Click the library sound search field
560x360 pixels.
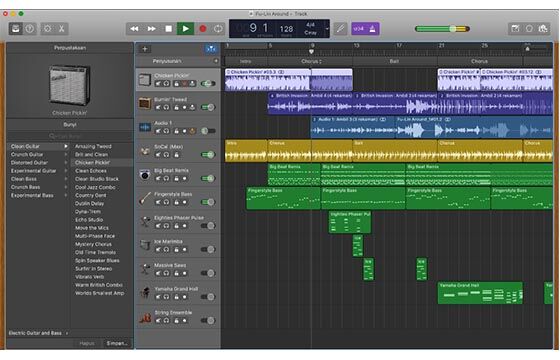coord(70,136)
